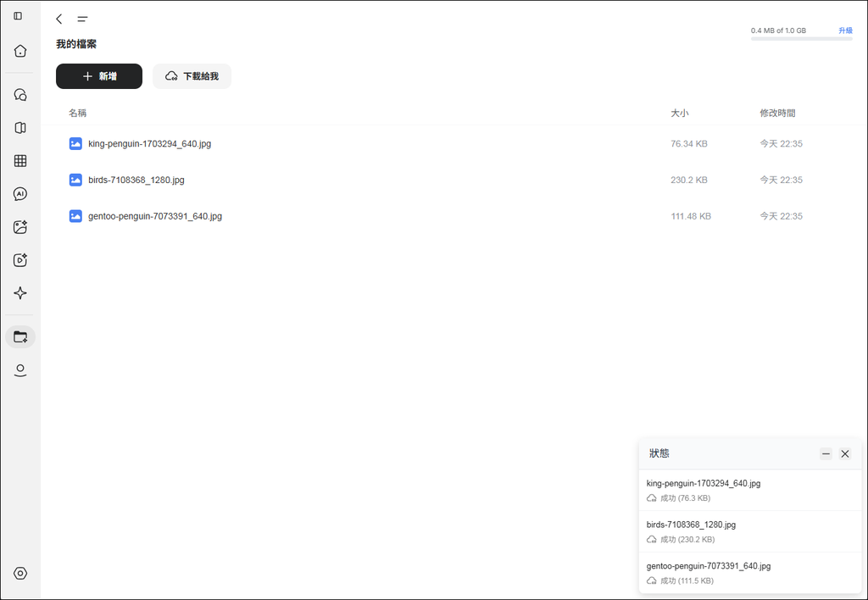The image size is (868, 600).
Task: Open the user profile sidebar icon
Action: tap(20, 370)
